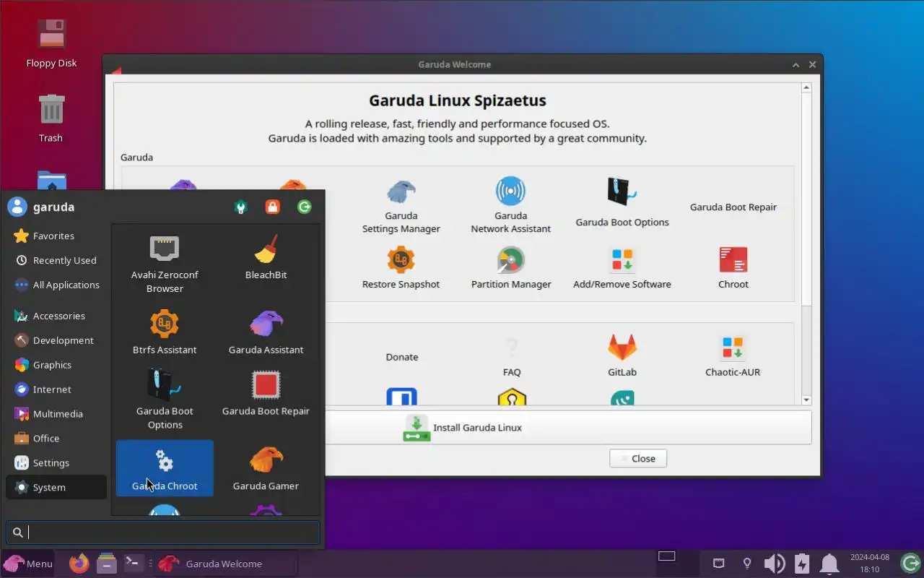Select the Graphics category

click(56, 366)
